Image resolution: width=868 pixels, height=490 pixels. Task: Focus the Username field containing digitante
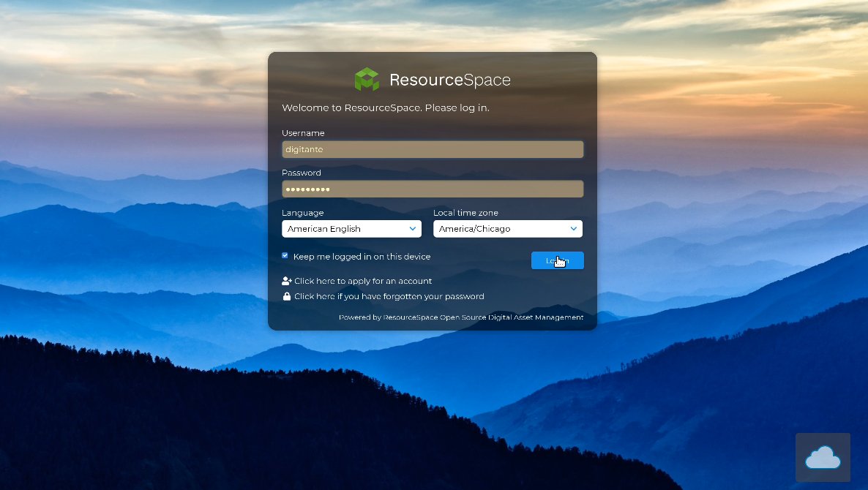click(x=432, y=149)
